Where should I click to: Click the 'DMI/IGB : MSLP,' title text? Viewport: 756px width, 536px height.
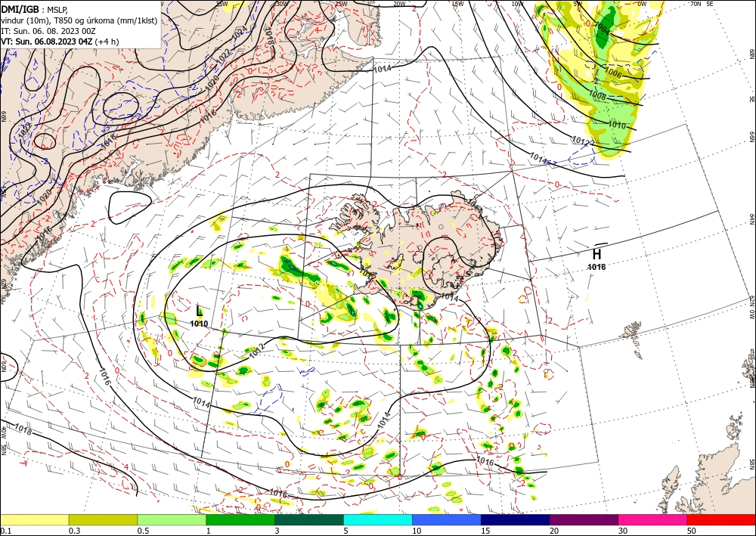click(36, 10)
